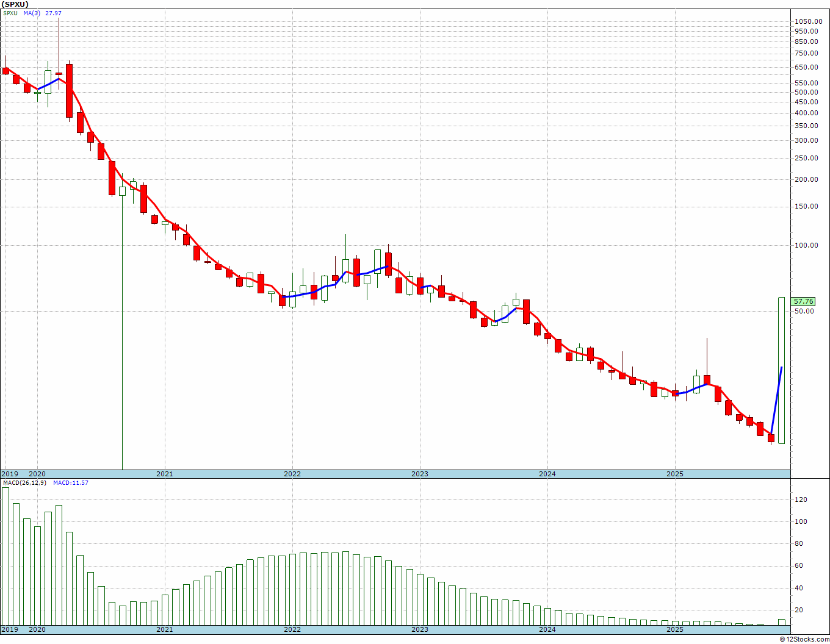Click the 450.00 price axis label
The width and height of the screenshot is (830, 644).
pos(806,102)
